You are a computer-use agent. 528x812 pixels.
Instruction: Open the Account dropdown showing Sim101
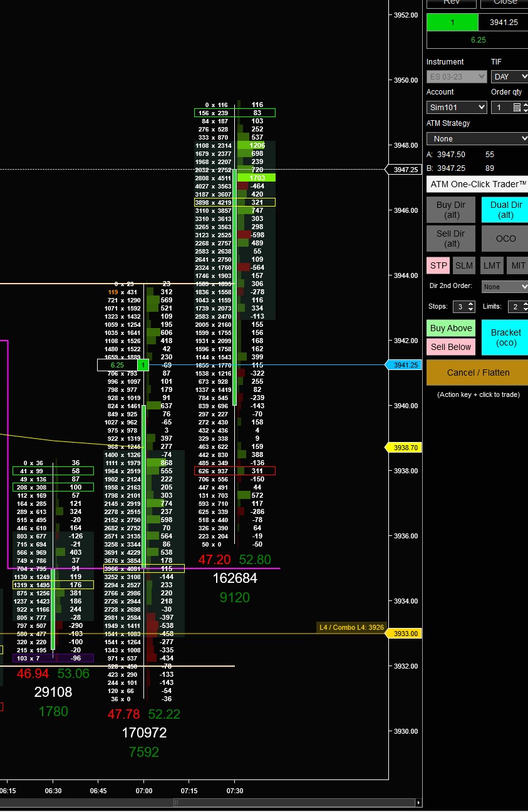click(457, 108)
